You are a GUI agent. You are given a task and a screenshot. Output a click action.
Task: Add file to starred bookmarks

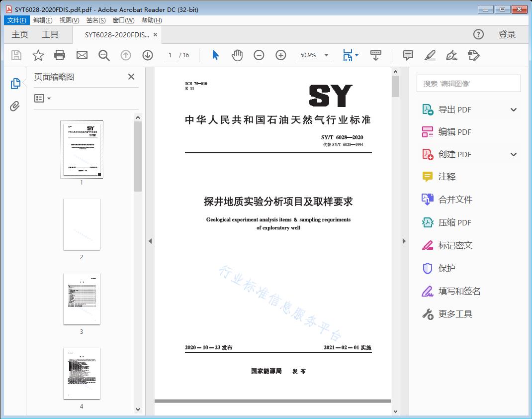(x=38, y=55)
